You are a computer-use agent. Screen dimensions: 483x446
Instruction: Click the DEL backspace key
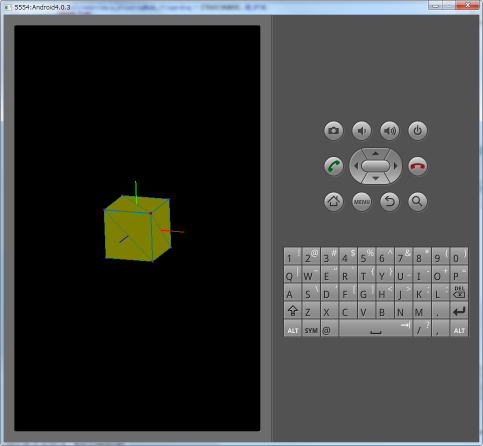459,293
